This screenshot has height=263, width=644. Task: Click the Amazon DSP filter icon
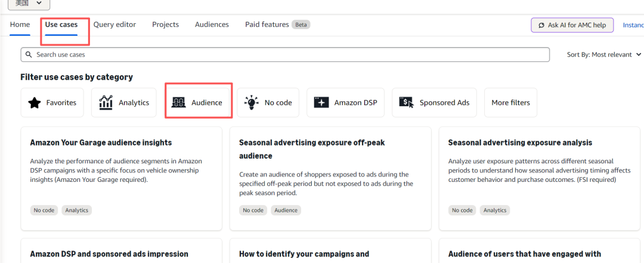(321, 103)
